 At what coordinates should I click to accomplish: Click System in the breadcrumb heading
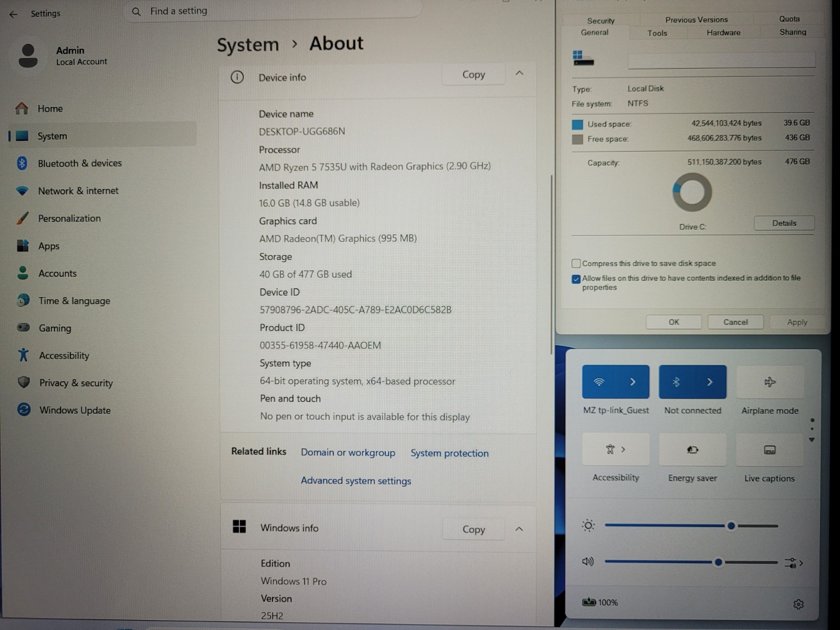click(248, 45)
